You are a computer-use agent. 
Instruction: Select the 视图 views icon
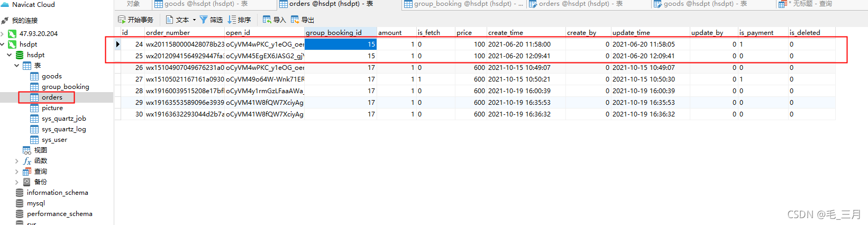(x=27, y=150)
